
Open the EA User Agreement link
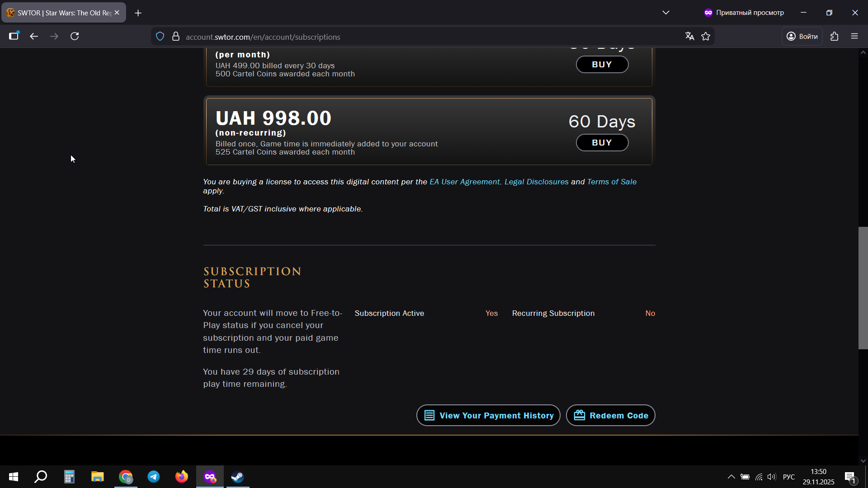(464, 182)
